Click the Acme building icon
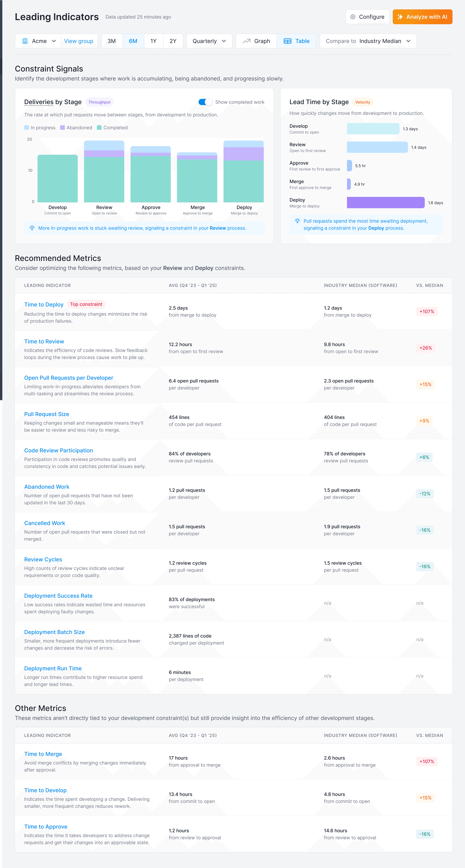 (25, 41)
